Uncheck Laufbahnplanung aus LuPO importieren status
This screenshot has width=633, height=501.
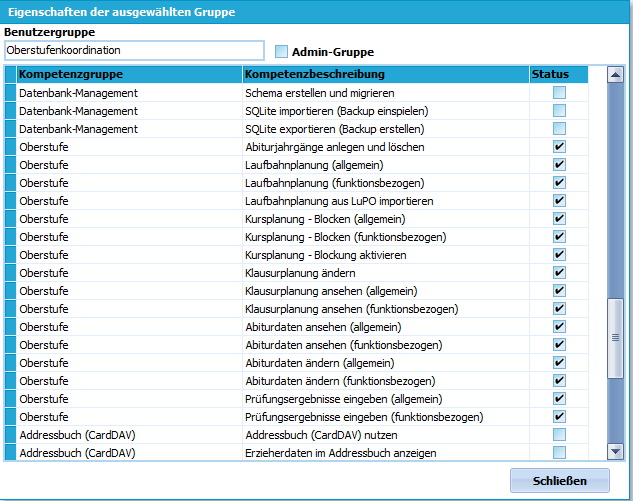[559, 201]
